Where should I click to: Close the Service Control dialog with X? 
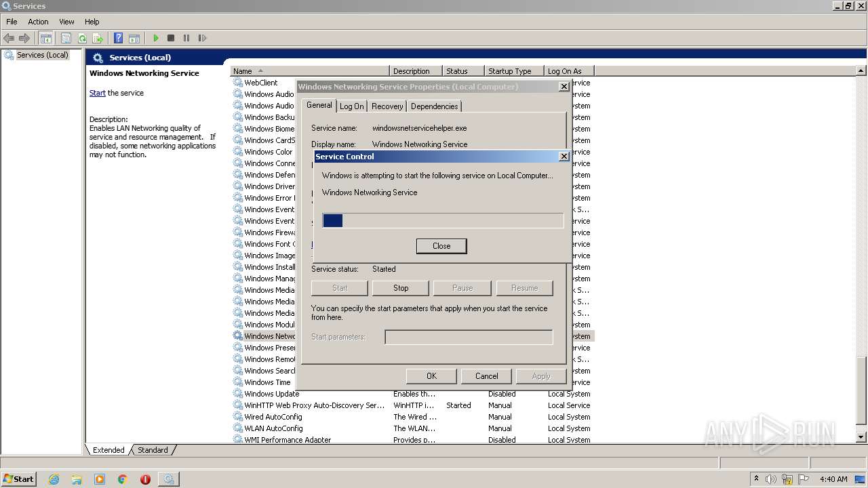[564, 157]
